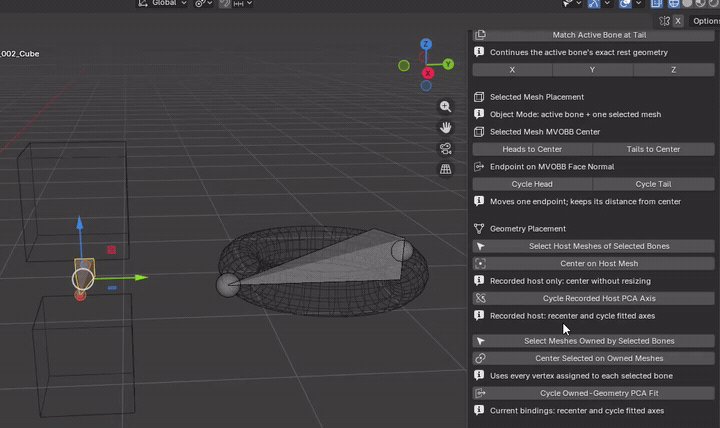Click 'Uses every vertex assigned' info text

(581, 376)
